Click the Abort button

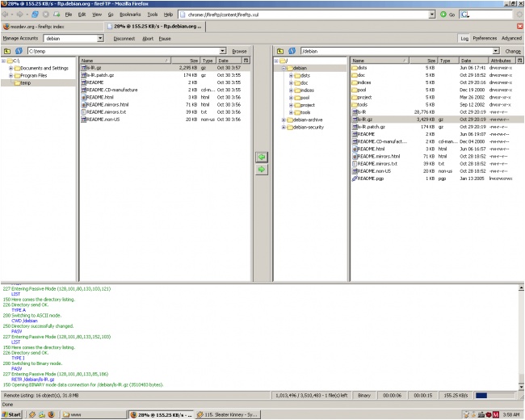(148, 39)
